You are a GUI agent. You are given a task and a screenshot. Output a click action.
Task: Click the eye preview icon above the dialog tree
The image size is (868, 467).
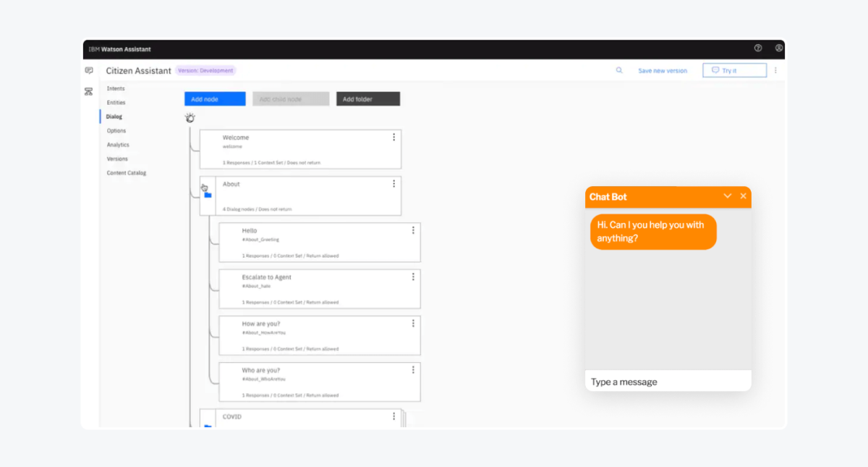[190, 117]
